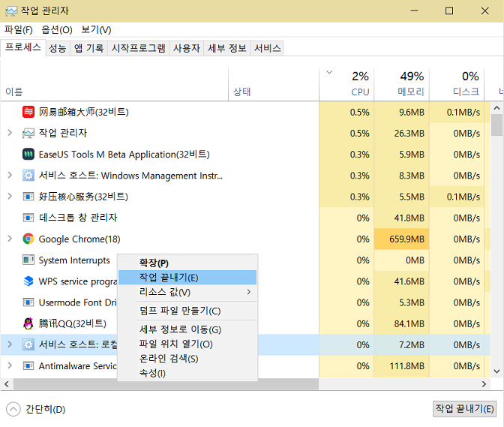Image resolution: width=504 pixels, height=427 pixels.
Task: Click the bottom-right 작업 끝내기(E) button
Action: click(x=464, y=409)
